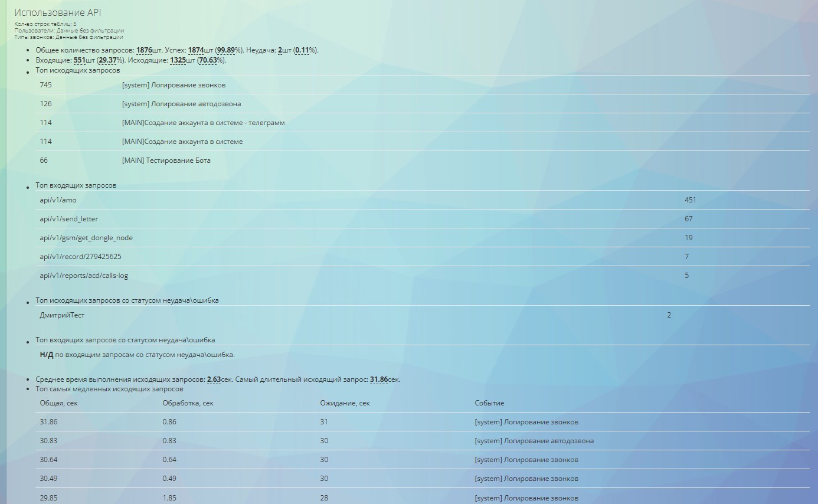
Task: Click the total requests value 1876
Action: point(144,50)
